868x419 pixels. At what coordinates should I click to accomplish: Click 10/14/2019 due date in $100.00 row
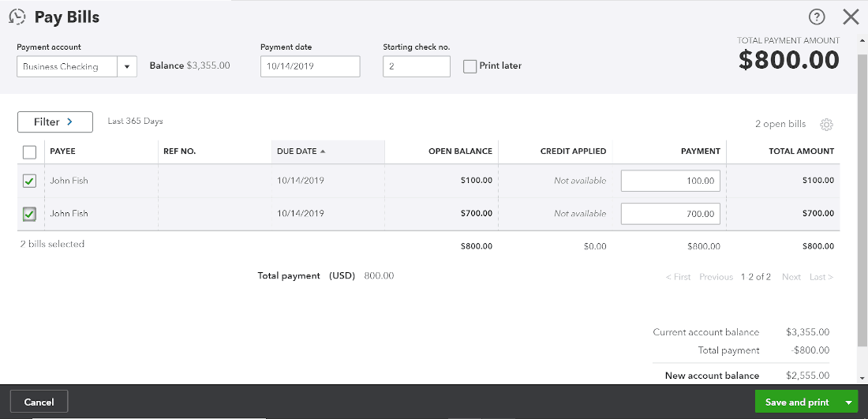coord(300,181)
